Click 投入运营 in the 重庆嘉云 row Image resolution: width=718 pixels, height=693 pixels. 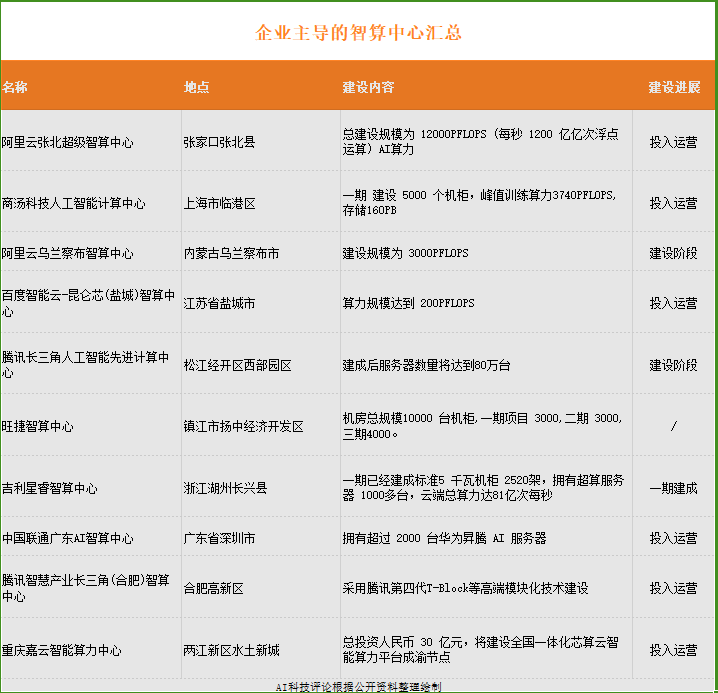tap(674, 650)
